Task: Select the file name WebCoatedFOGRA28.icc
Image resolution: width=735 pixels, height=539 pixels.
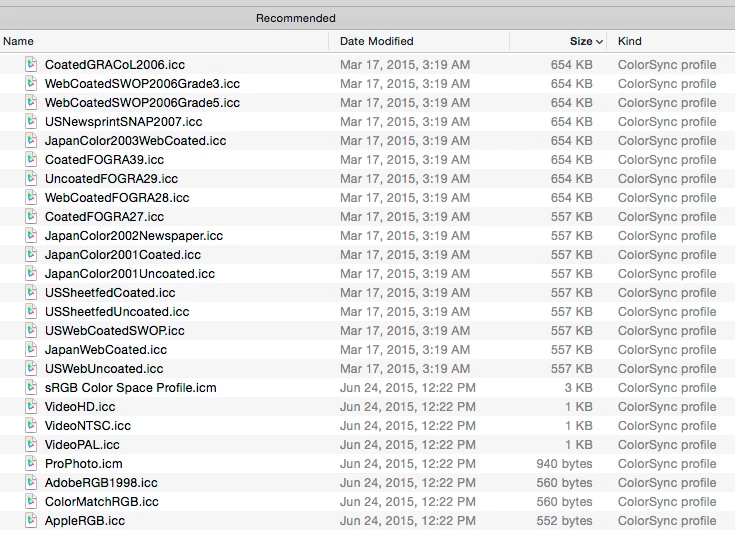Action: point(117,197)
